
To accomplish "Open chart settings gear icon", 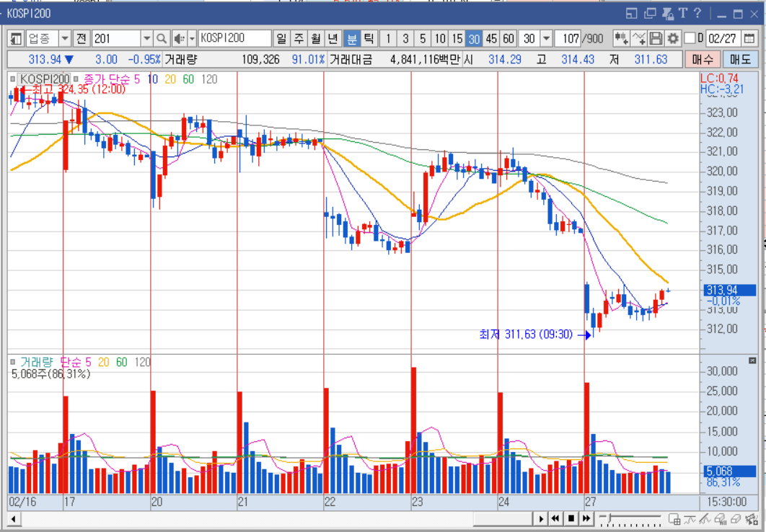I will (673, 38).
